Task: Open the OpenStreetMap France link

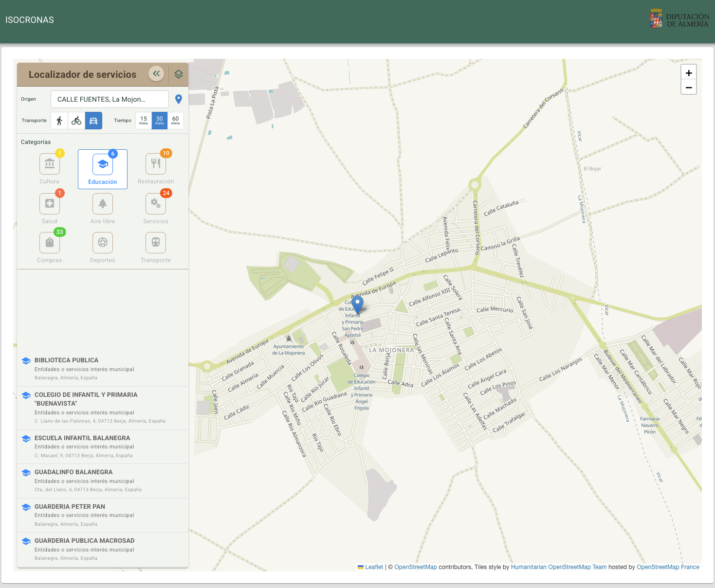Action: tap(668, 567)
